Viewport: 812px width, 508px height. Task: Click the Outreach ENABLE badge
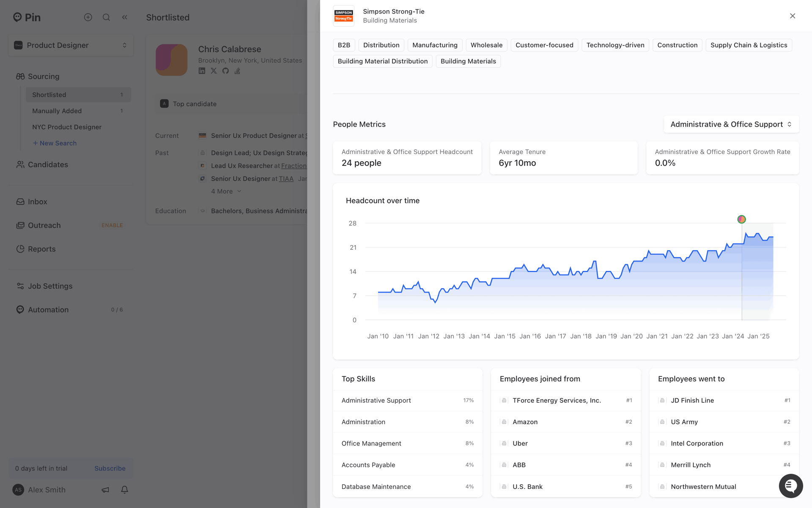point(112,226)
